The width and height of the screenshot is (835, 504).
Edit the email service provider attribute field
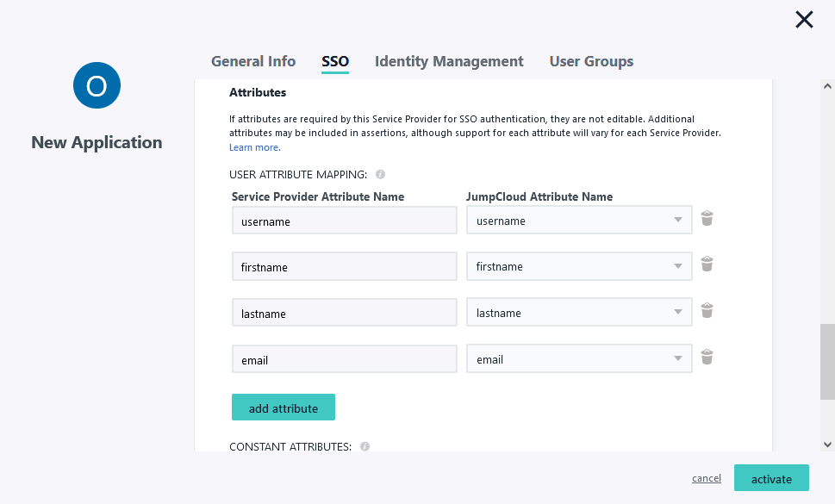pos(345,358)
